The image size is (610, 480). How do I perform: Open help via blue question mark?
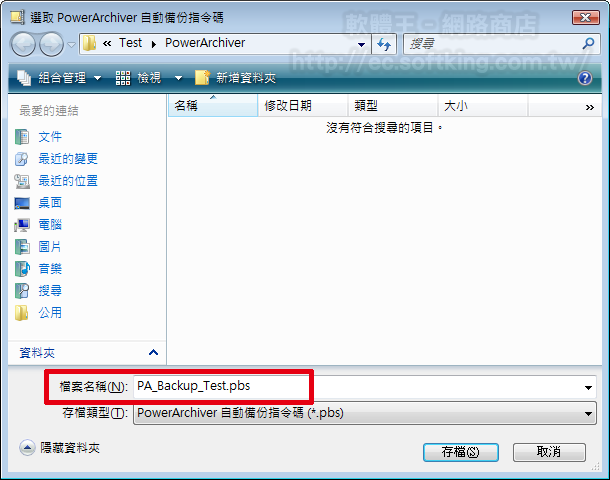click(x=585, y=78)
